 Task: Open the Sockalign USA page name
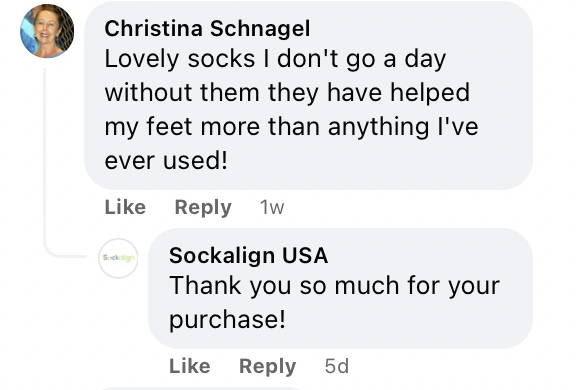(x=248, y=255)
